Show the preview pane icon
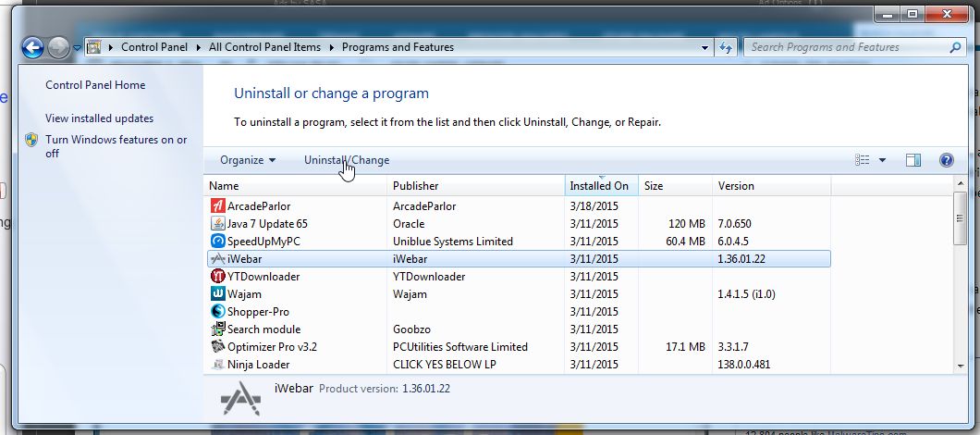980x435 pixels. click(913, 160)
